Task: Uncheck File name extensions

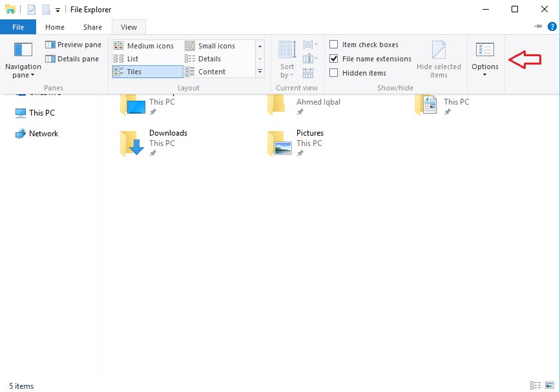Action: [x=334, y=59]
